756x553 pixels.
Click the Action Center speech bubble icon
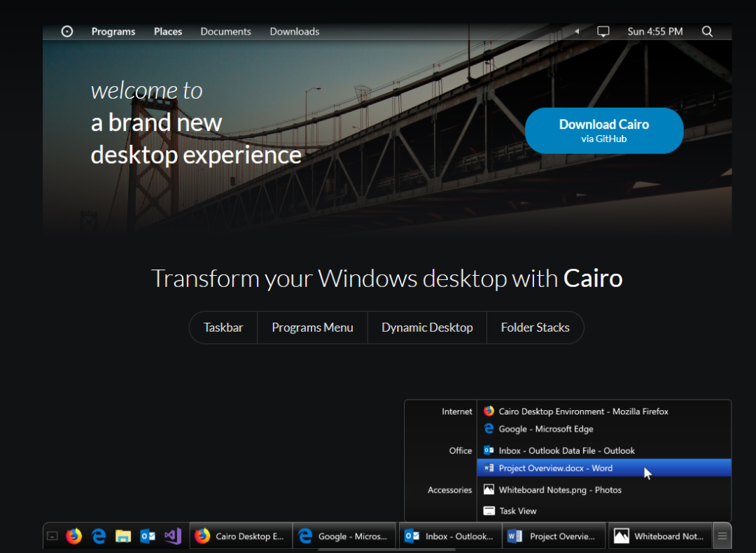[x=603, y=31]
